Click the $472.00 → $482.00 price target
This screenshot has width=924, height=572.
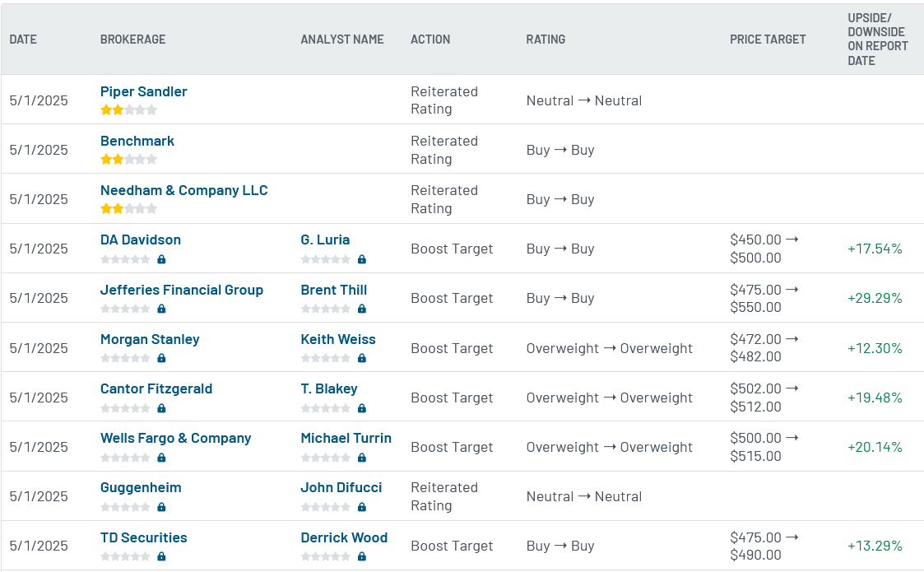point(764,348)
